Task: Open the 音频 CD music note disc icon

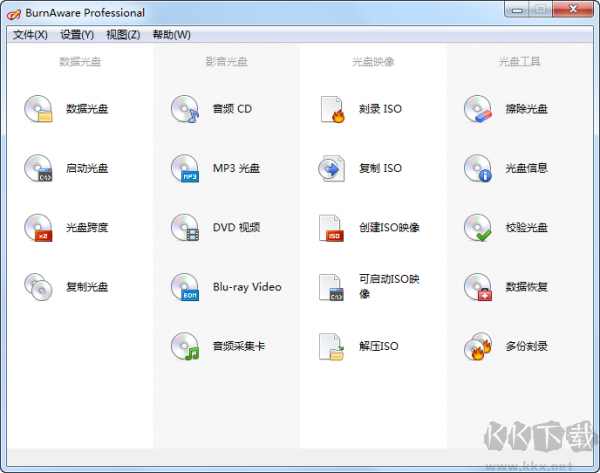Action: tap(185, 109)
